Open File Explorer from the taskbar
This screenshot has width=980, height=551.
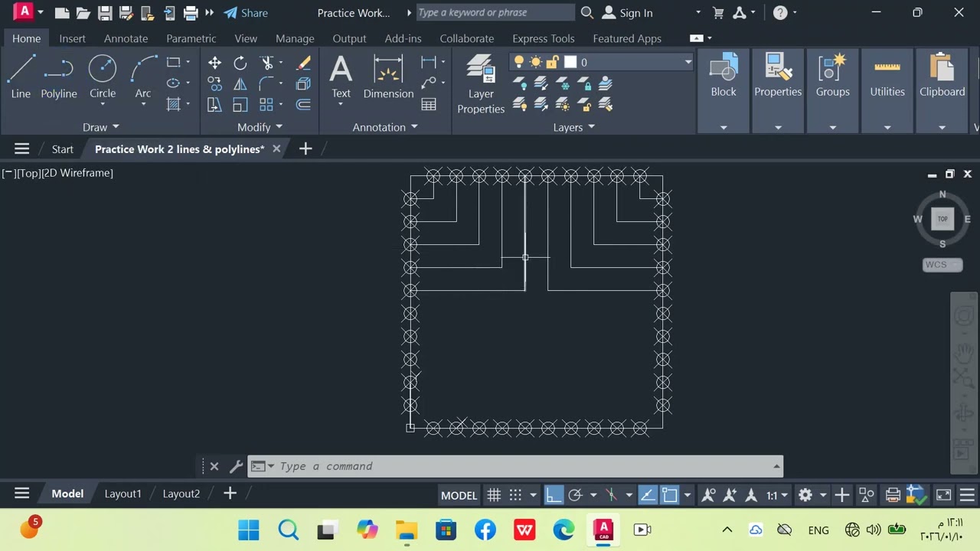407,530
